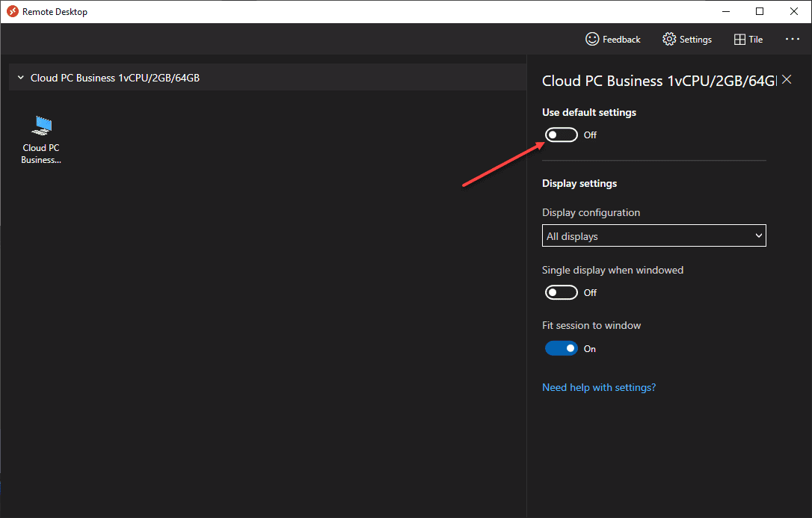
Task: Open the Display configuration dropdown
Action: (x=654, y=236)
